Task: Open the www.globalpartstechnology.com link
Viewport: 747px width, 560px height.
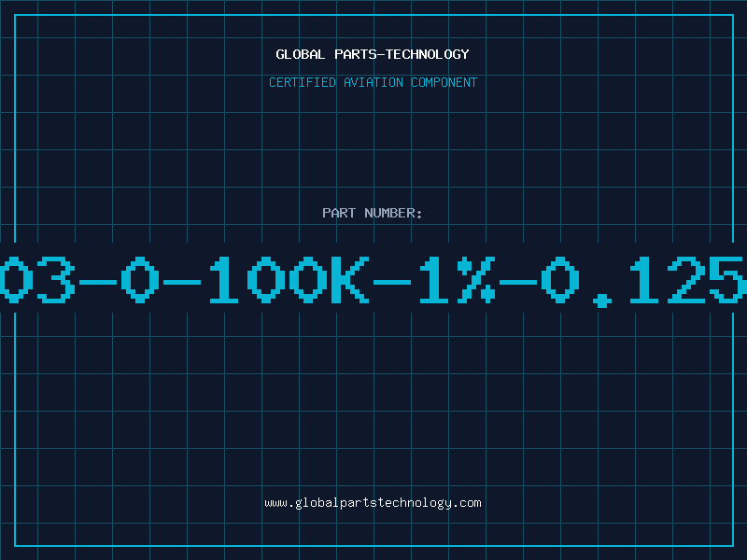Action: pyautogui.click(x=373, y=503)
